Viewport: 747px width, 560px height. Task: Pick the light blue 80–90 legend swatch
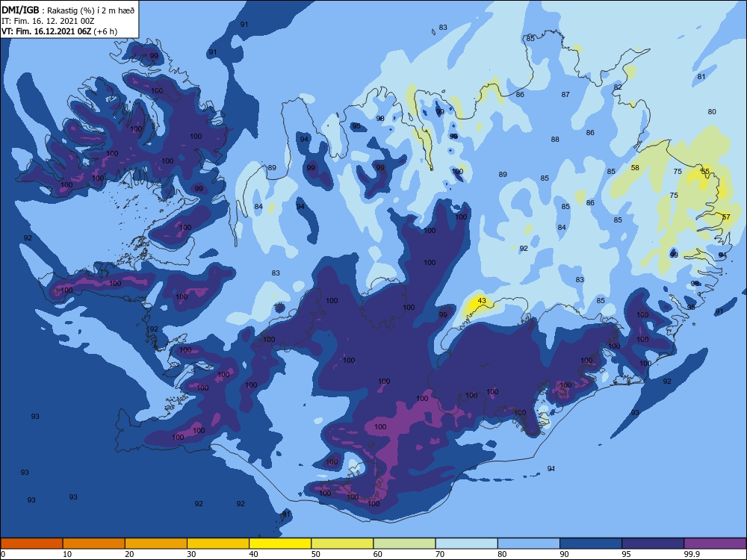tap(529, 544)
